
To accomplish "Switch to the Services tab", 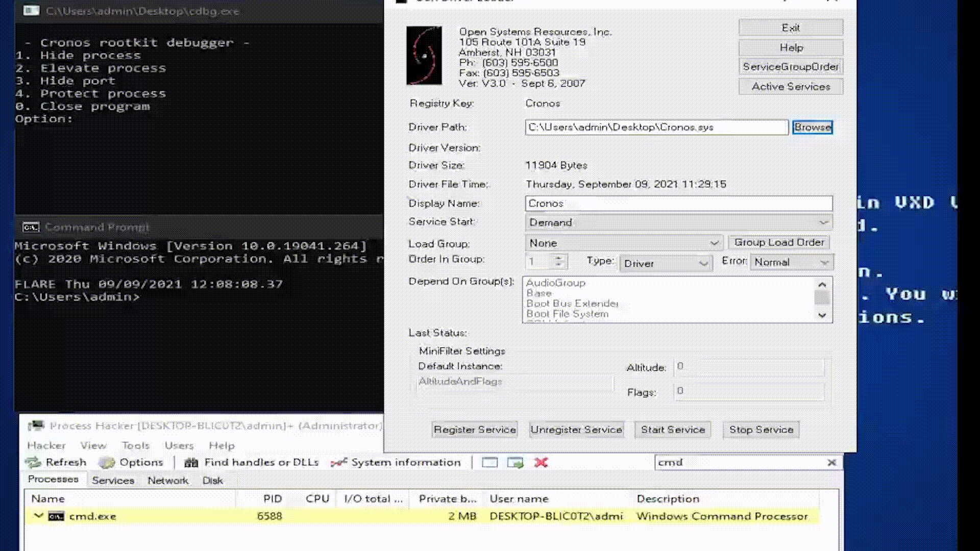I will pos(113,481).
